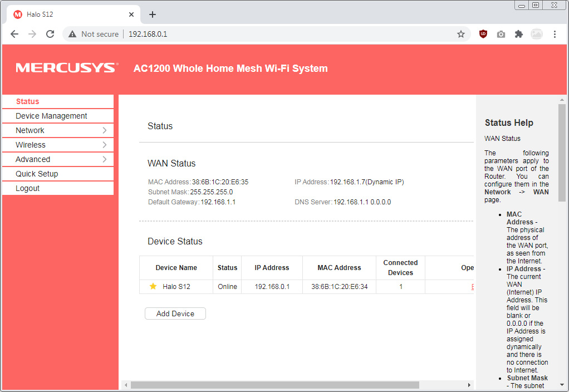Open the Wireless menu item

[58, 145]
